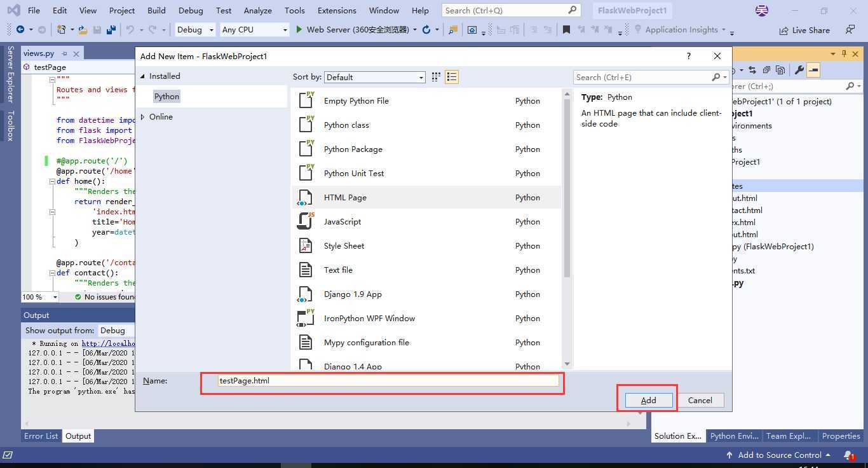Switch to the Error List tab
Screen dimensions: 868x468
click(x=41, y=436)
